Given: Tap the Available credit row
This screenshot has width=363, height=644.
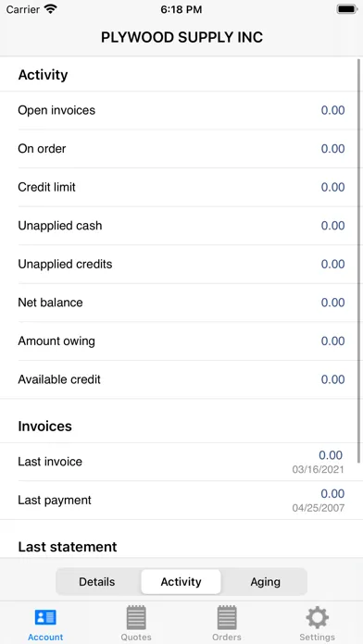Looking at the screenshot, I should (x=181, y=379).
